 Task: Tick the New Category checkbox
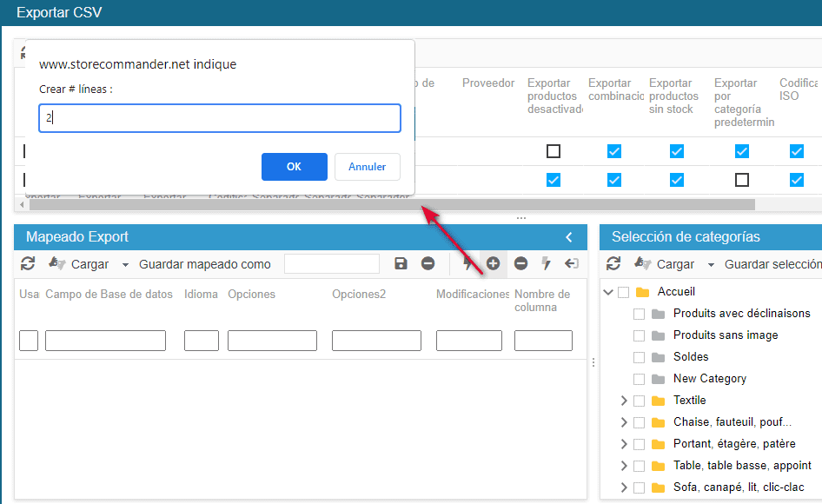pyautogui.click(x=640, y=379)
